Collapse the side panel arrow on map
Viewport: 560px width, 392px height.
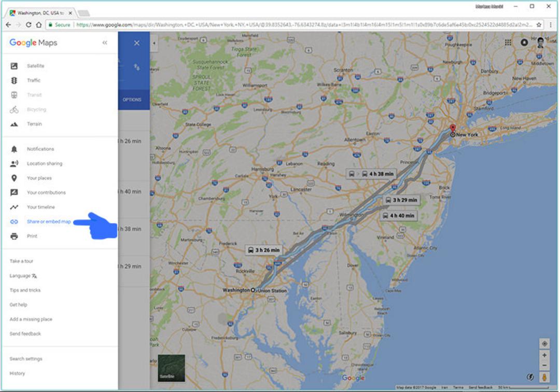[154, 43]
